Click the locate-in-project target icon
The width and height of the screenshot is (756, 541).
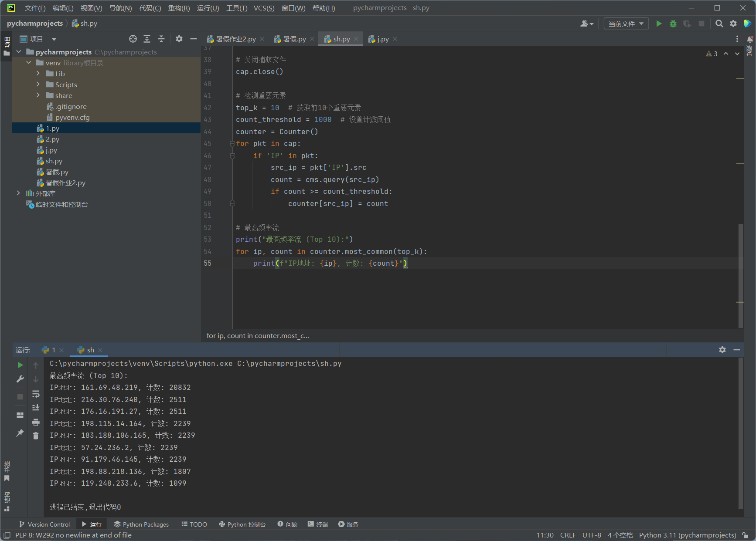tap(133, 39)
